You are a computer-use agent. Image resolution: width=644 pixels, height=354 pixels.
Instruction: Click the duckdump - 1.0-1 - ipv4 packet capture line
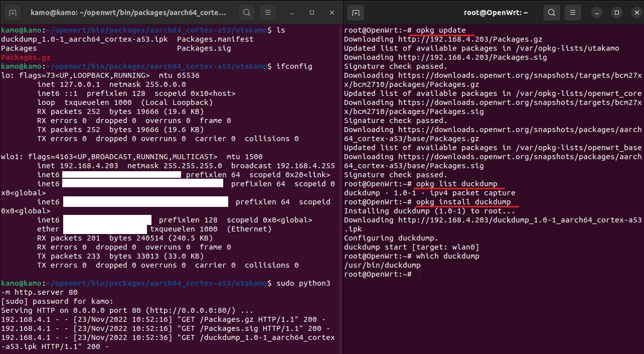429,193
